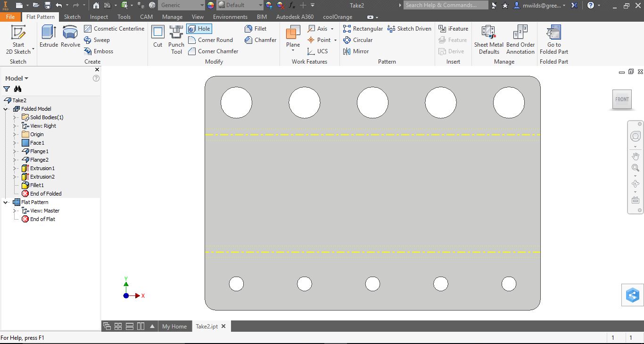644x344 pixels.
Task: Open the File menu
Action: 10,17
